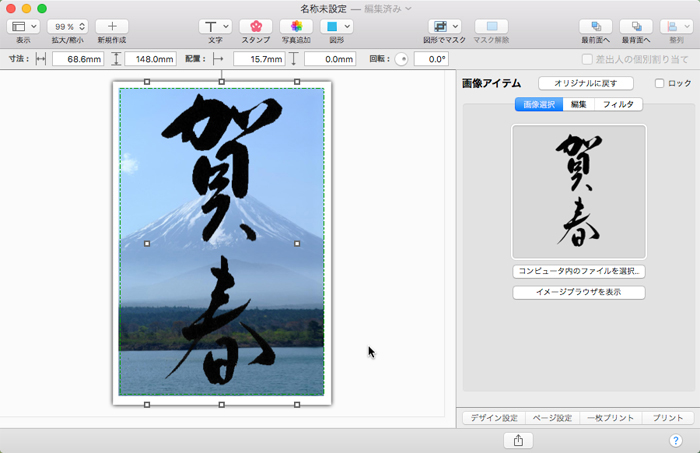700x453 pixels.
Task: Click the 最背面へ send-to-back icon
Action: 636,26
